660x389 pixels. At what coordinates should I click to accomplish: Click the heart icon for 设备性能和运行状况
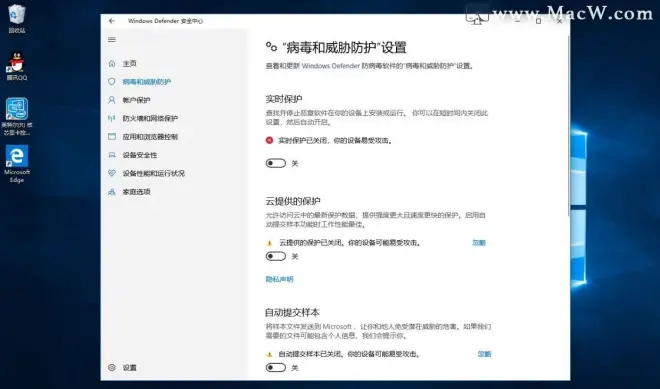[x=112, y=173]
